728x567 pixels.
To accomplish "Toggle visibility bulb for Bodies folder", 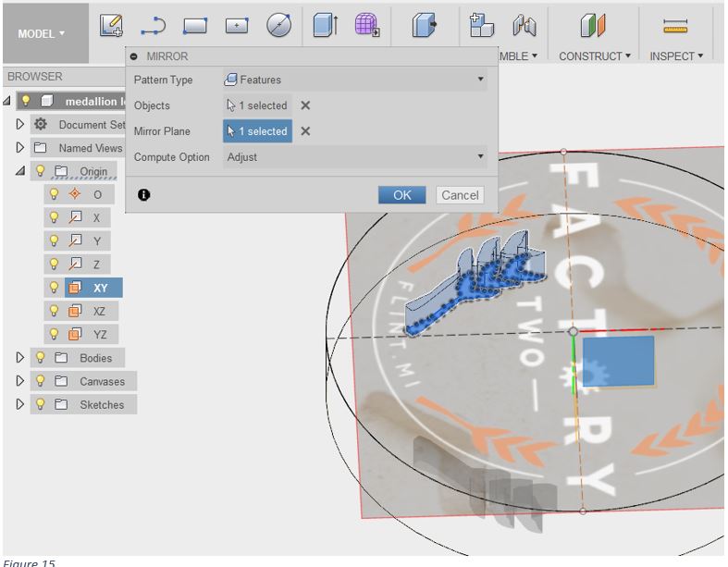I will point(41,358).
